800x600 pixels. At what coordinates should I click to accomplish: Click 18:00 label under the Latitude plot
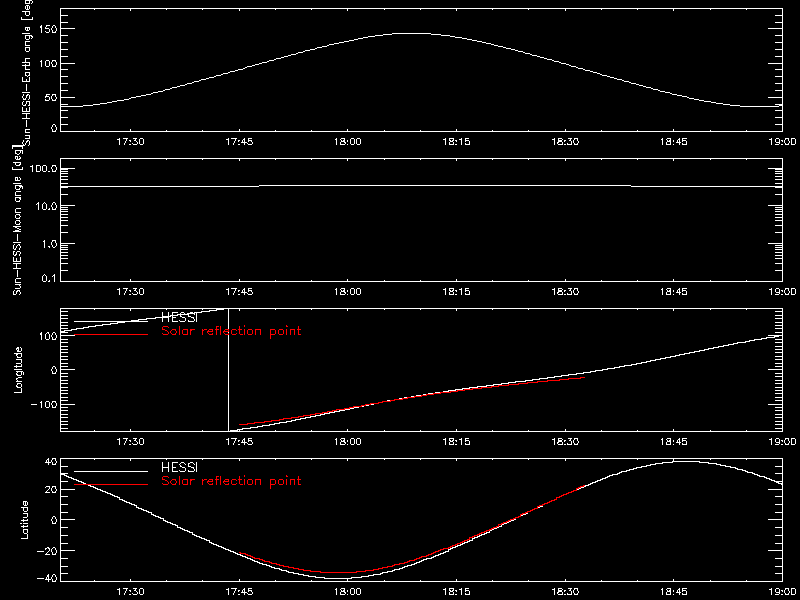point(348,592)
